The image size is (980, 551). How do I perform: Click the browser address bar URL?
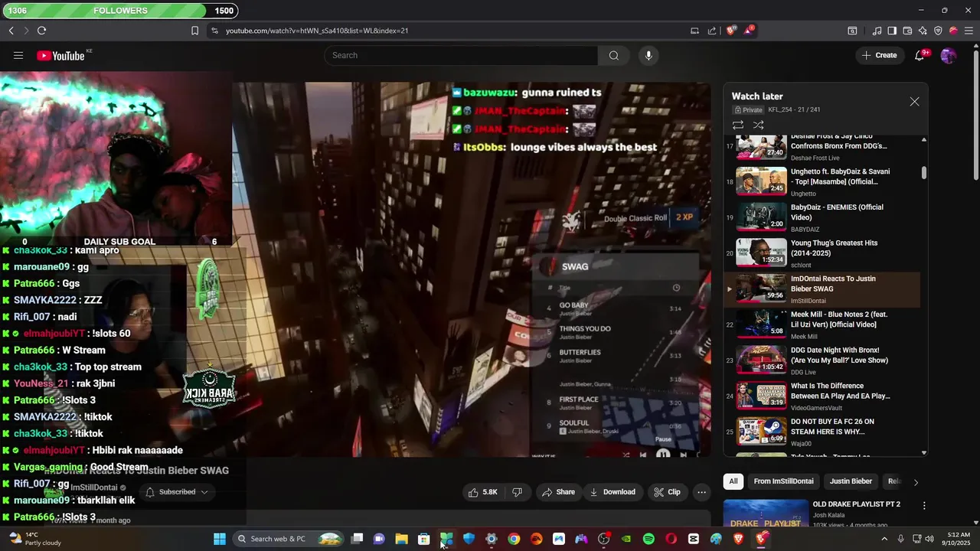[317, 31]
